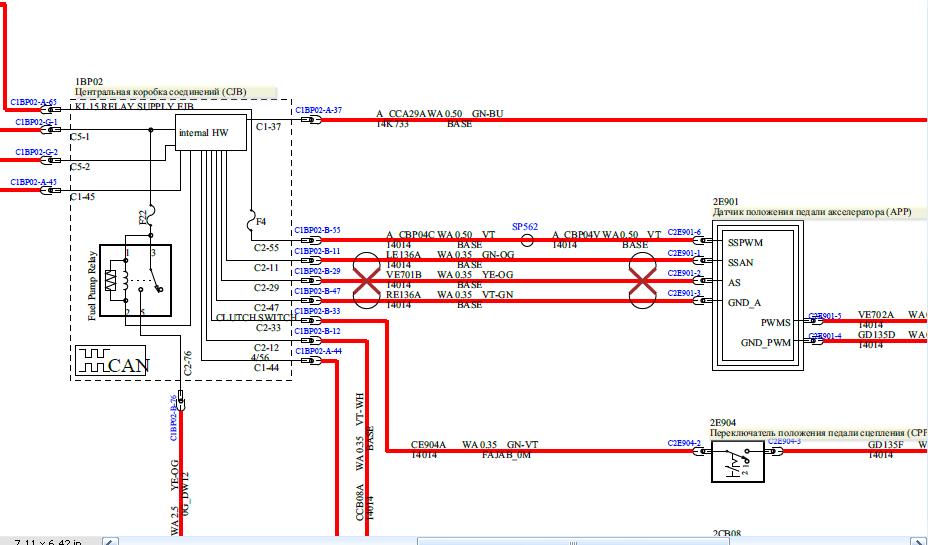Select wire label CE904A WA 0.35 GN-VT

pyautogui.click(x=475, y=445)
